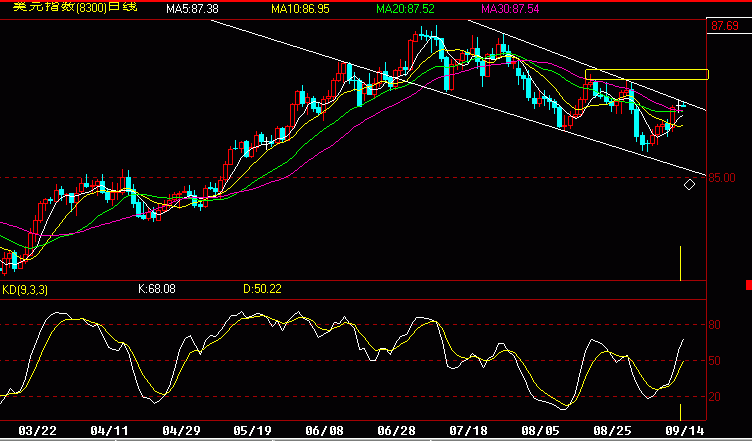Click the 04/29 date label
This screenshot has width=752, height=441.
click(x=180, y=430)
